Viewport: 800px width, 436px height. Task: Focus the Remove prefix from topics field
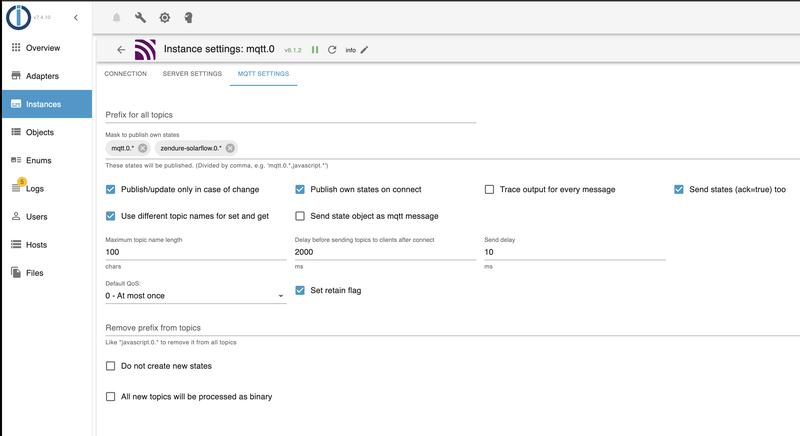pyautogui.click(x=453, y=328)
